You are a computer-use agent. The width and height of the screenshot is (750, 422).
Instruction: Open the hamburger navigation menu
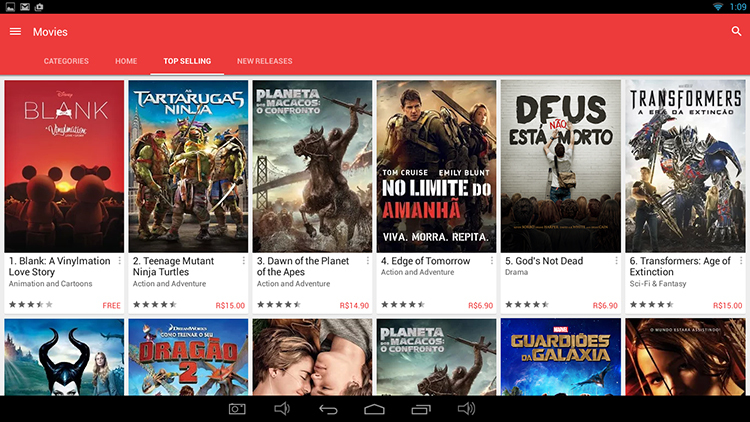[15, 32]
